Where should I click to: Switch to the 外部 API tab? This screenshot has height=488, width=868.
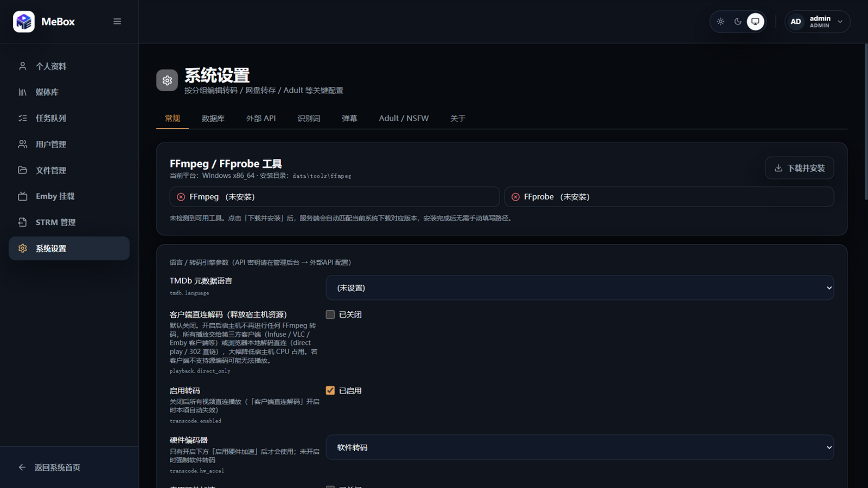[261, 118]
